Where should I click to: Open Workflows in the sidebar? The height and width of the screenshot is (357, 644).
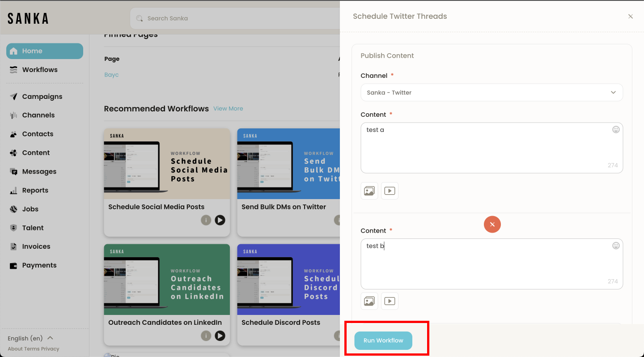[39, 70]
